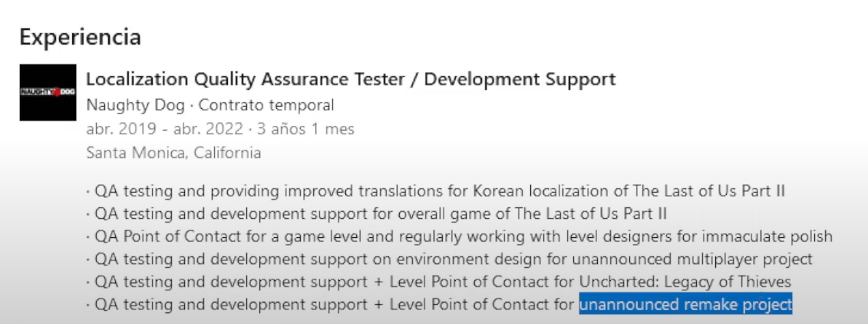Click the Korean localization bullet line
Screen dimensions: 868x324
tap(436, 192)
